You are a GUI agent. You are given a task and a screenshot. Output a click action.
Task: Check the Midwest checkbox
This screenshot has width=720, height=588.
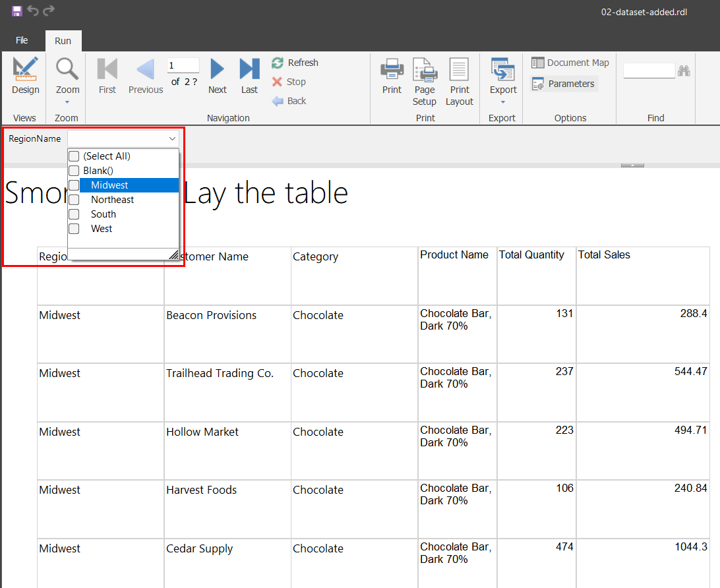pos(74,185)
